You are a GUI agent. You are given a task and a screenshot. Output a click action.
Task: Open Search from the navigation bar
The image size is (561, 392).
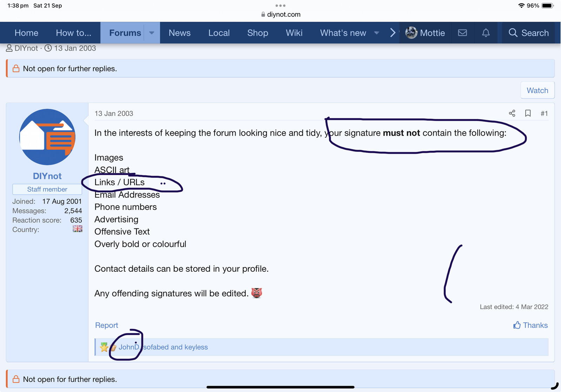tap(528, 33)
